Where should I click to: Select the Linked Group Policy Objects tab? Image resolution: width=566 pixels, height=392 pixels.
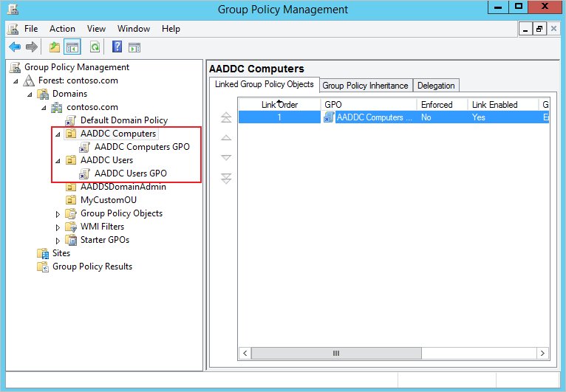265,84
